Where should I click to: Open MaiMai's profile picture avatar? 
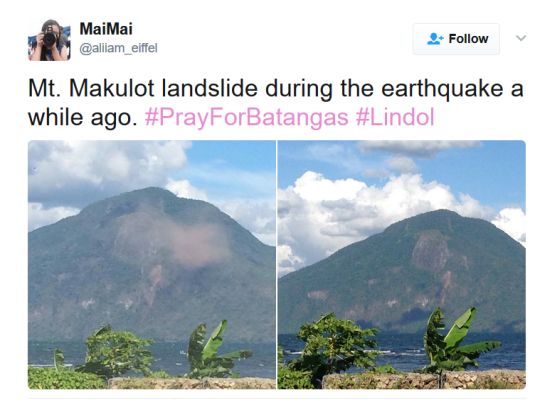coord(49,40)
